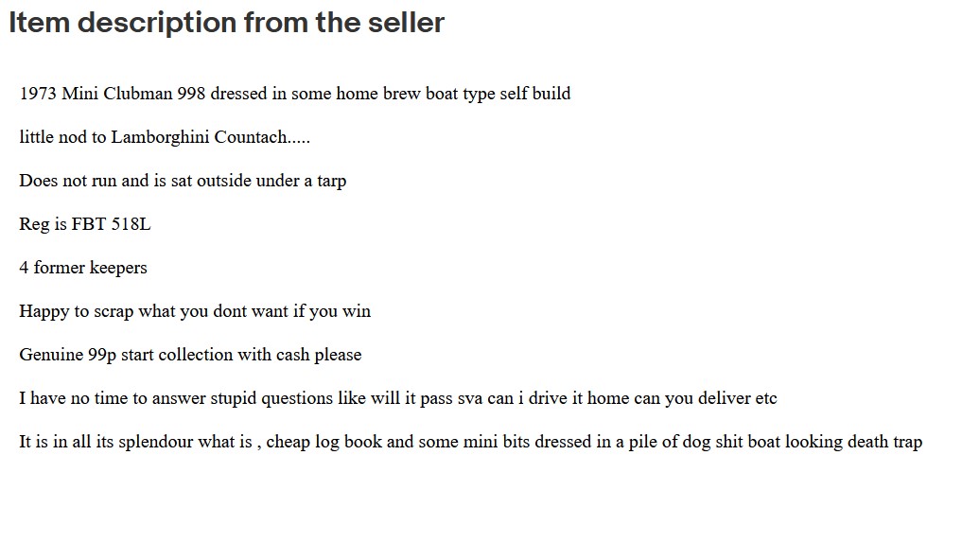Click the "4 former keepers" line
Screen dimensions: 962x560
click(x=83, y=268)
